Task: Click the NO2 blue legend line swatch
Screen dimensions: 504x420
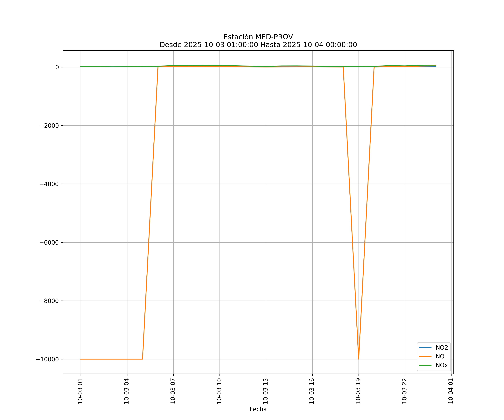Action: 425,347
